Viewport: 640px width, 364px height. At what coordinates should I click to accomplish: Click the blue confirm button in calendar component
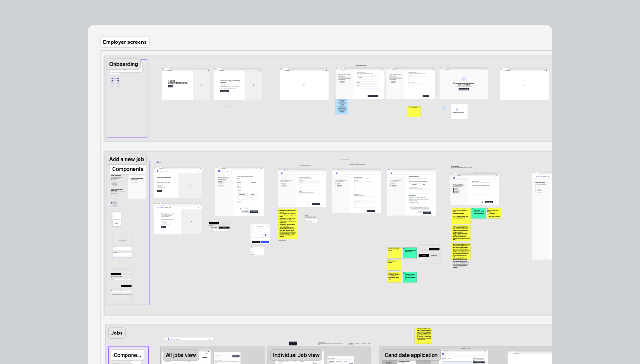click(x=265, y=242)
